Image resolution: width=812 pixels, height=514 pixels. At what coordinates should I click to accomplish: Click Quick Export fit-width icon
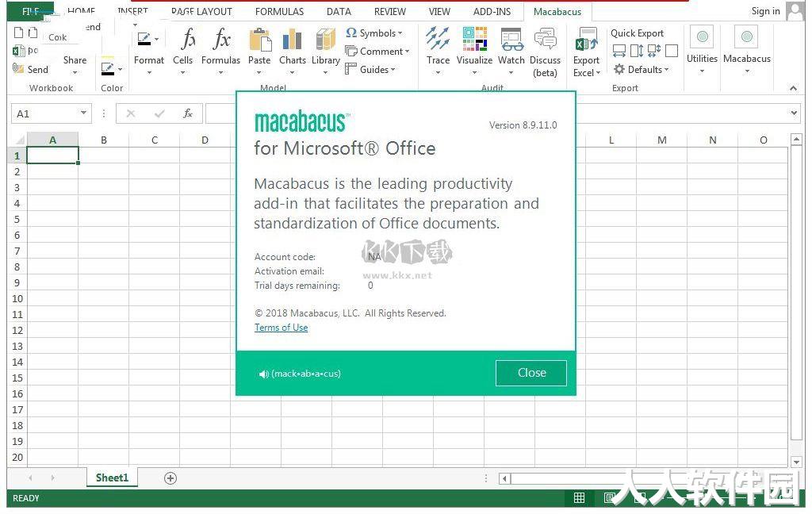[619, 51]
